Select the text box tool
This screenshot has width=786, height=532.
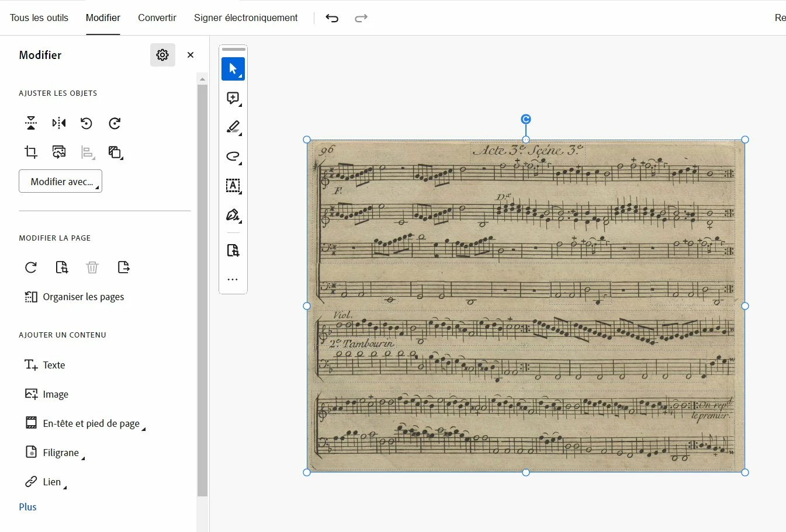coord(233,186)
